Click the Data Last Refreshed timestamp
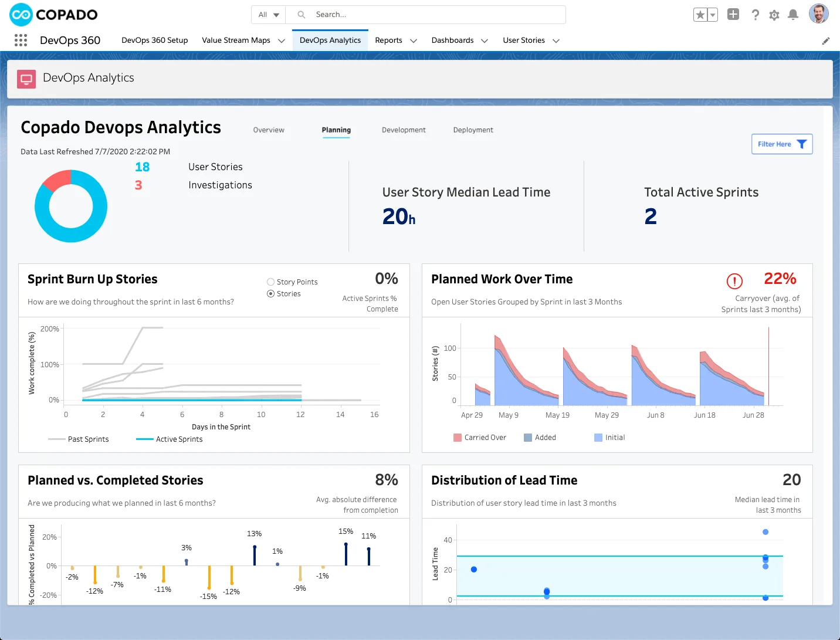840x640 pixels. (96, 151)
